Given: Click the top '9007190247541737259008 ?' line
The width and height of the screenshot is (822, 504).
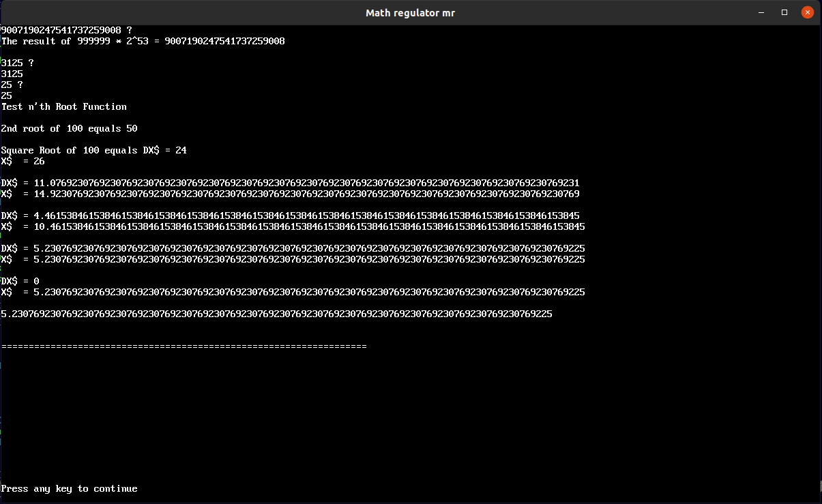Looking at the screenshot, I should 67,30.
